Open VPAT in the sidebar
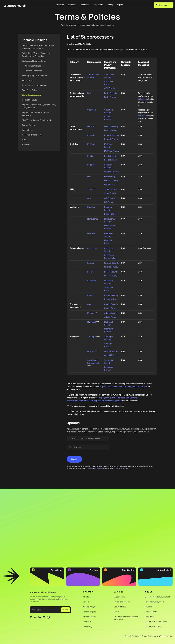This screenshot has height=644, width=175. tap(24, 140)
